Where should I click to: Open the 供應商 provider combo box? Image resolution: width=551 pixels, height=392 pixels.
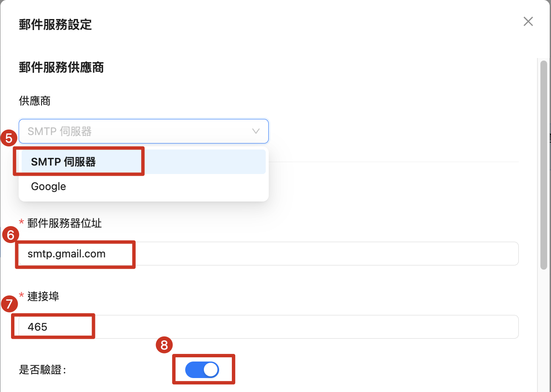click(x=136, y=131)
